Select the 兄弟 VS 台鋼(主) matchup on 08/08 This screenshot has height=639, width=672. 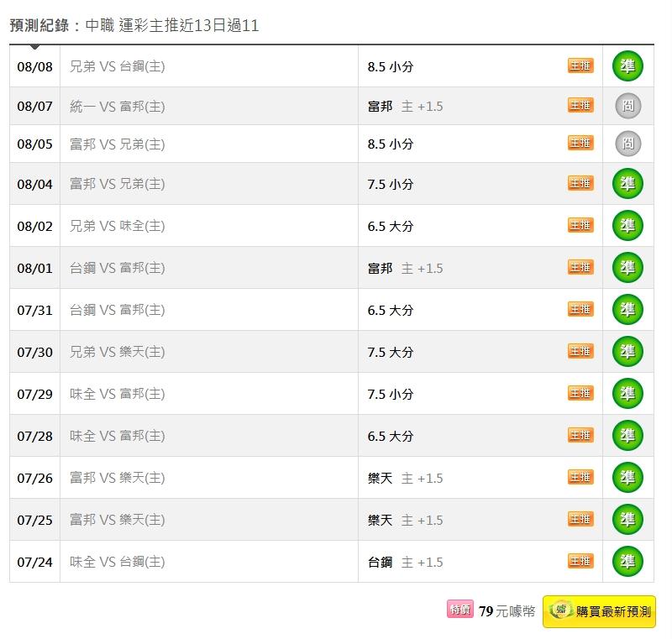point(117,66)
